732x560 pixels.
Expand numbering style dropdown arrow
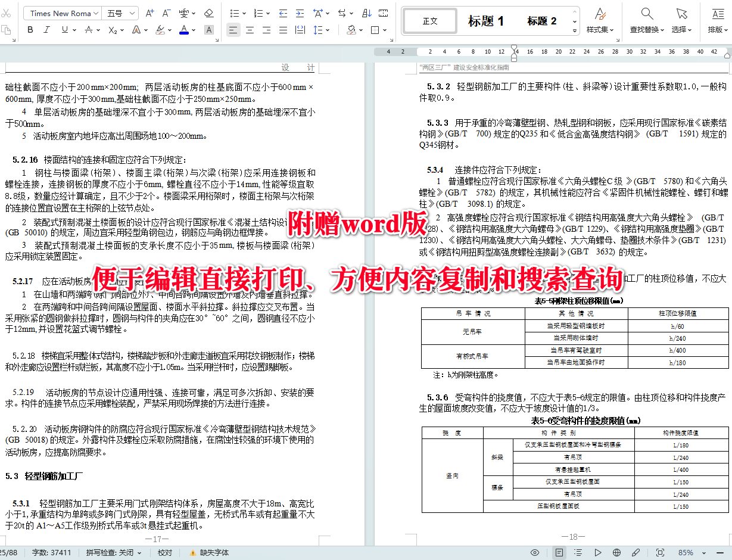click(267, 13)
